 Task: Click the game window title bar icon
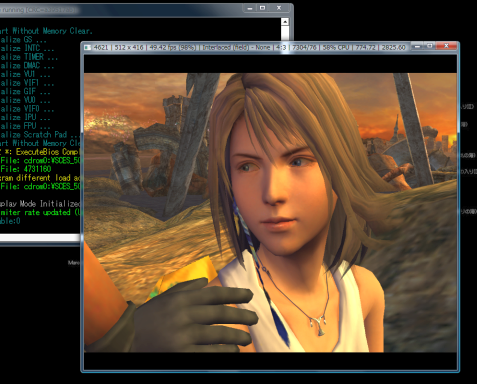click(88, 48)
